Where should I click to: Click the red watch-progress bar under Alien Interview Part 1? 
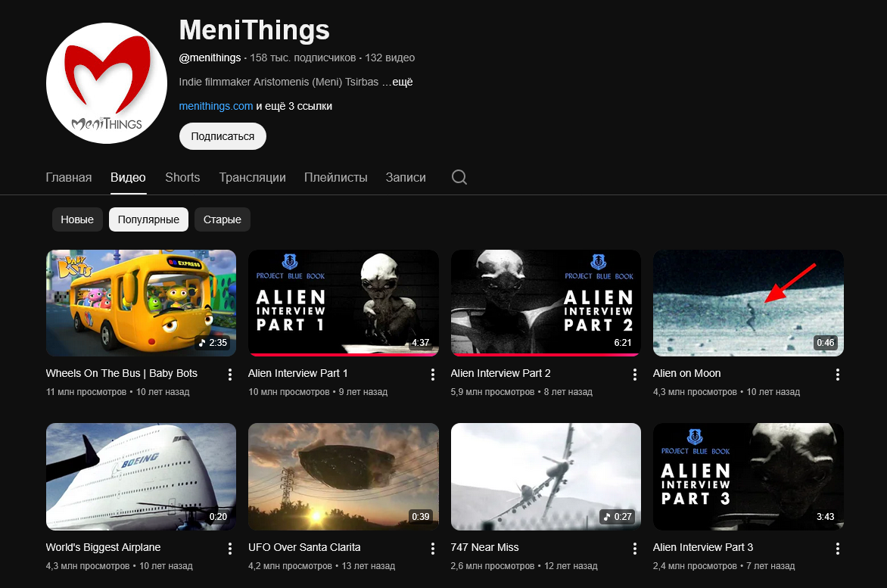click(x=344, y=355)
